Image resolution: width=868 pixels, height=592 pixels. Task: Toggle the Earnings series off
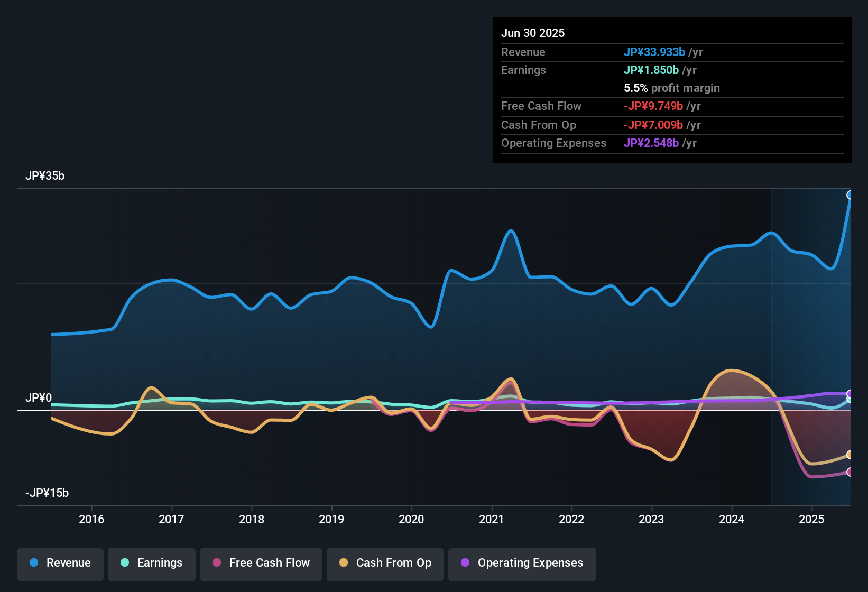152,563
